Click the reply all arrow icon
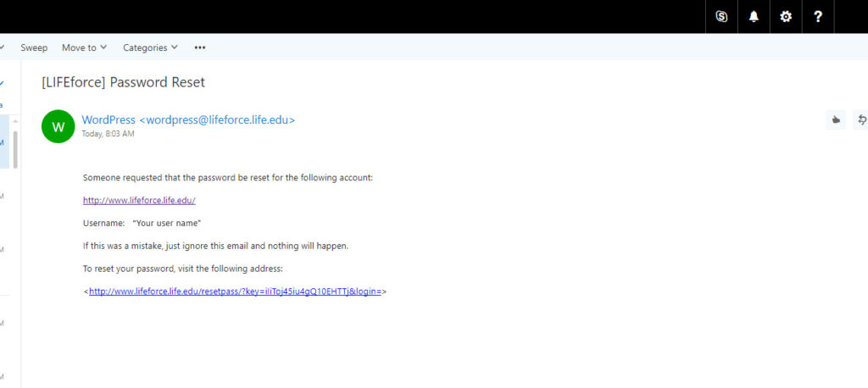Viewport: 868px width, 388px height. coord(861,120)
